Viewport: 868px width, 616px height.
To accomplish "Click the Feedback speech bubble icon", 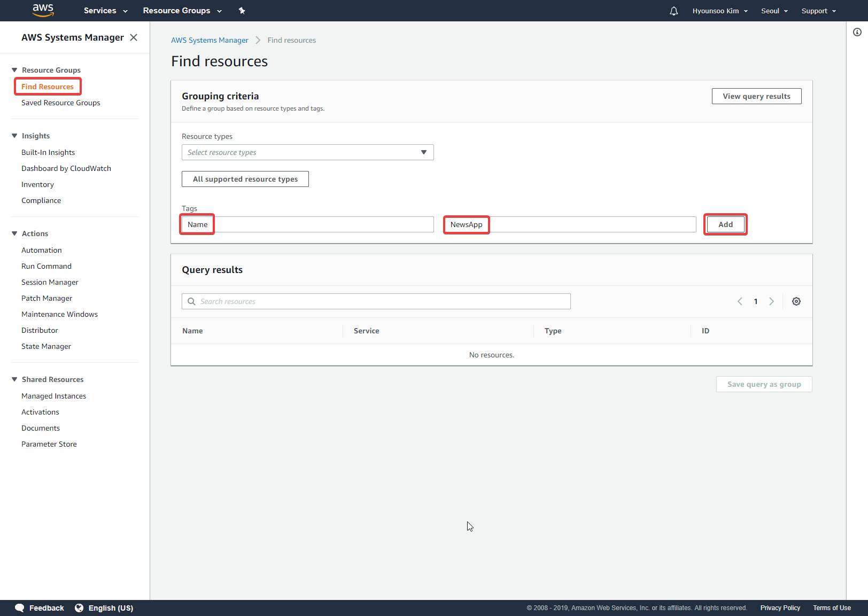I will [x=20, y=608].
